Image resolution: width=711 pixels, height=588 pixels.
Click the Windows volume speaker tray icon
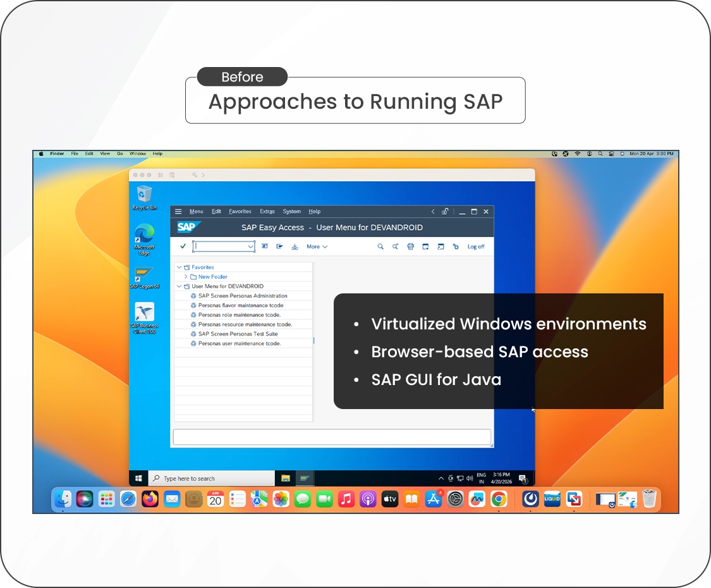click(x=470, y=478)
